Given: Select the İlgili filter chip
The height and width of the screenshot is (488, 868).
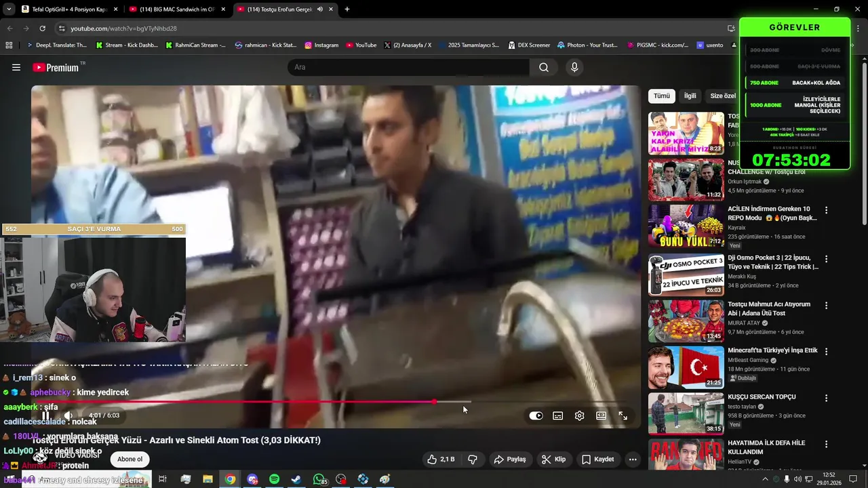Looking at the screenshot, I should coord(690,96).
